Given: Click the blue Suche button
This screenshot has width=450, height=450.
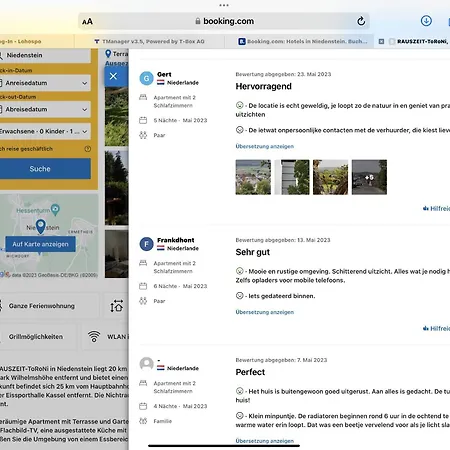Looking at the screenshot, I should tap(45, 169).
